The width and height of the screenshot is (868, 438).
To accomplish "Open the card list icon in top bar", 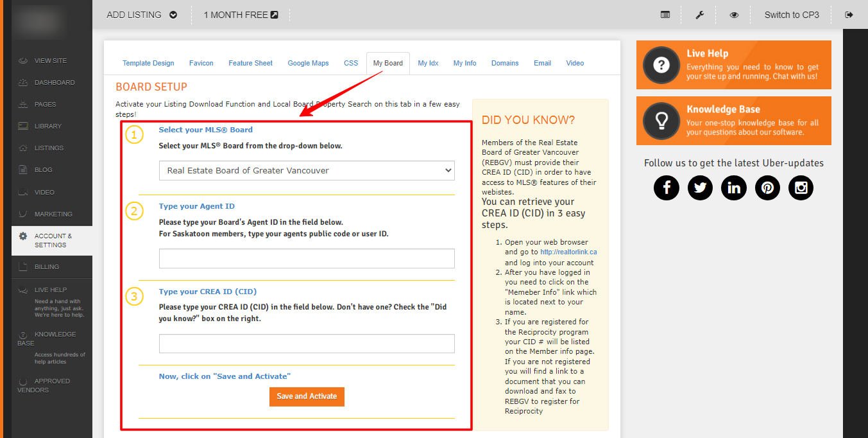I will (x=665, y=15).
